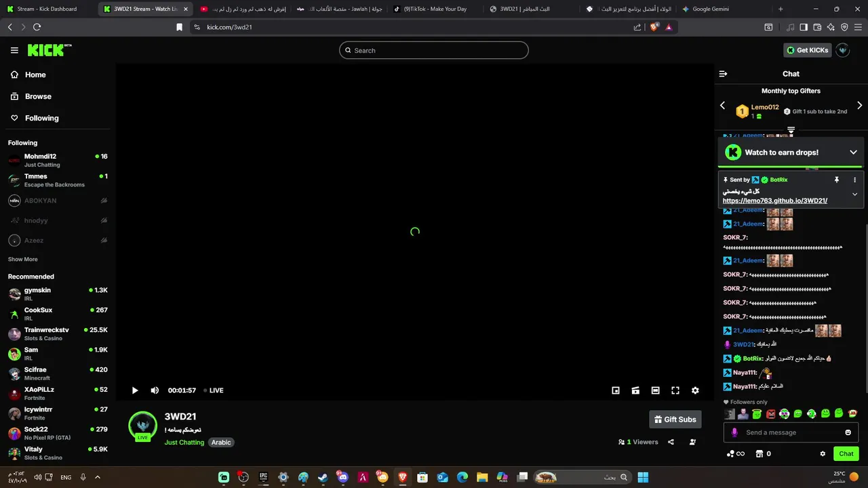
Task: Open Steam from the taskbar
Action: (x=323, y=477)
